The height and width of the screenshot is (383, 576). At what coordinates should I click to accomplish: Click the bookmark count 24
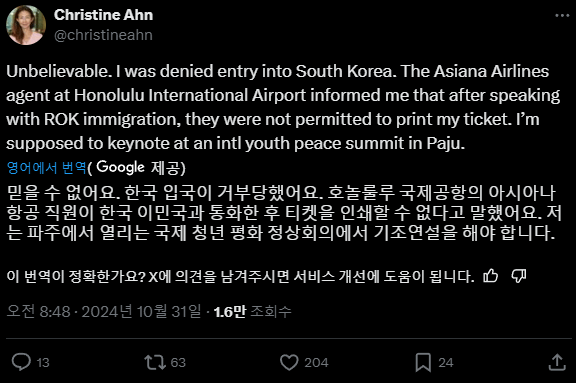(x=446, y=363)
